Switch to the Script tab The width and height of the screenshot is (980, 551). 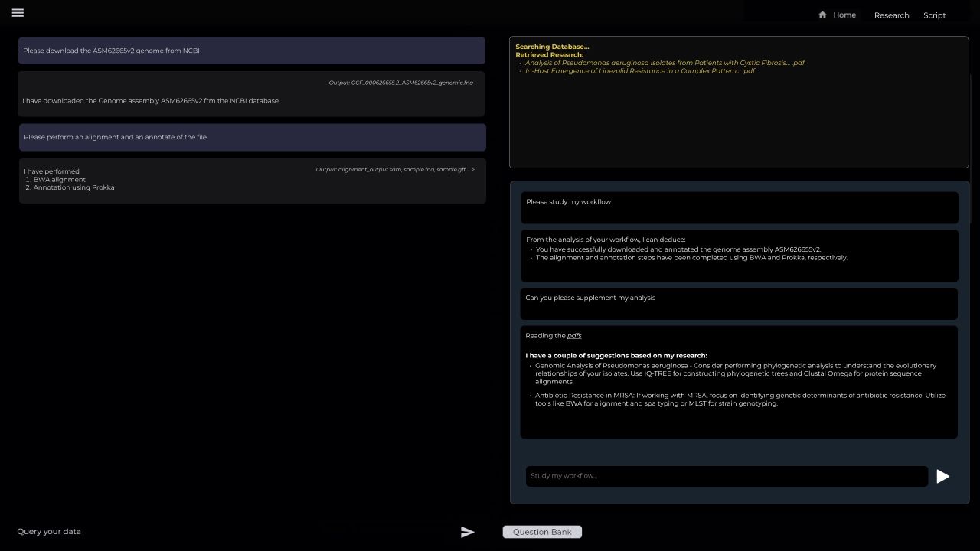click(934, 15)
